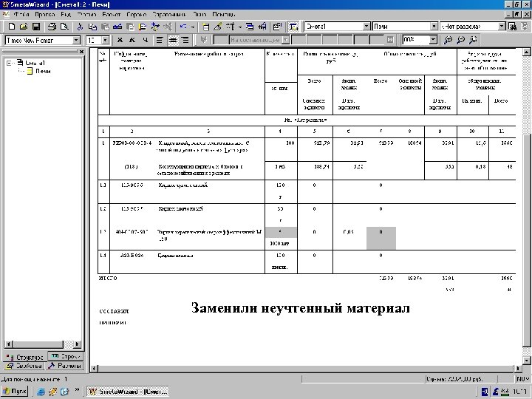Create a new document with the New icon
The image size is (532, 399).
[12, 27]
